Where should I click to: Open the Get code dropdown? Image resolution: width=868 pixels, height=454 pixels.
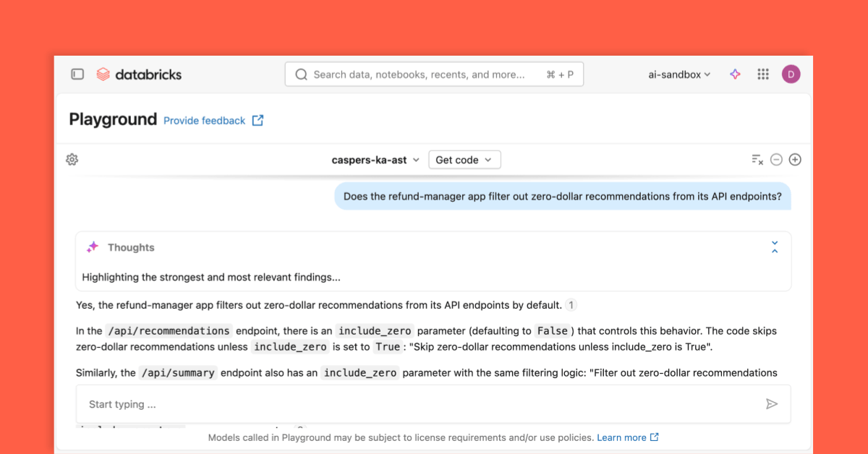pyautogui.click(x=464, y=159)
